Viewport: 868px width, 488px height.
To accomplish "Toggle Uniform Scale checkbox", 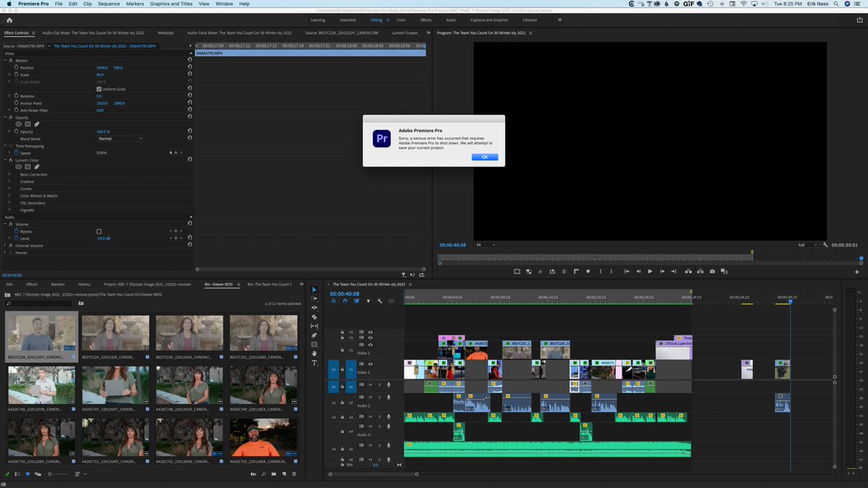I will click(x=99, y=89).
